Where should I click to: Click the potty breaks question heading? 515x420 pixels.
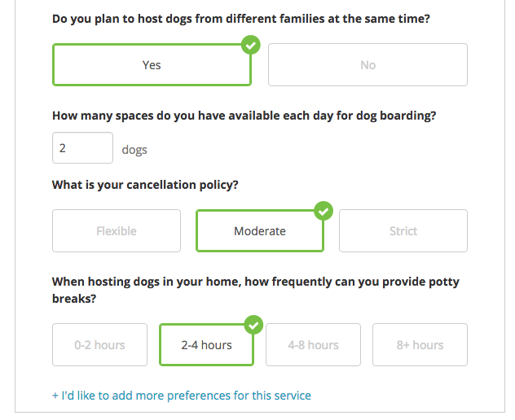[256, 290]
